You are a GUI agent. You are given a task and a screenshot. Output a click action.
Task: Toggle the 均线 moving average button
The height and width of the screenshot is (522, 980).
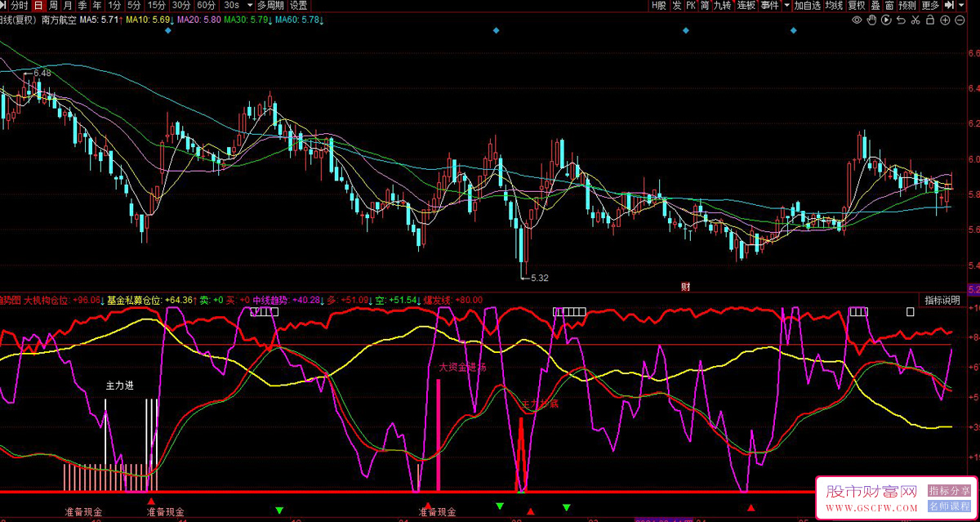pos(834,5)
